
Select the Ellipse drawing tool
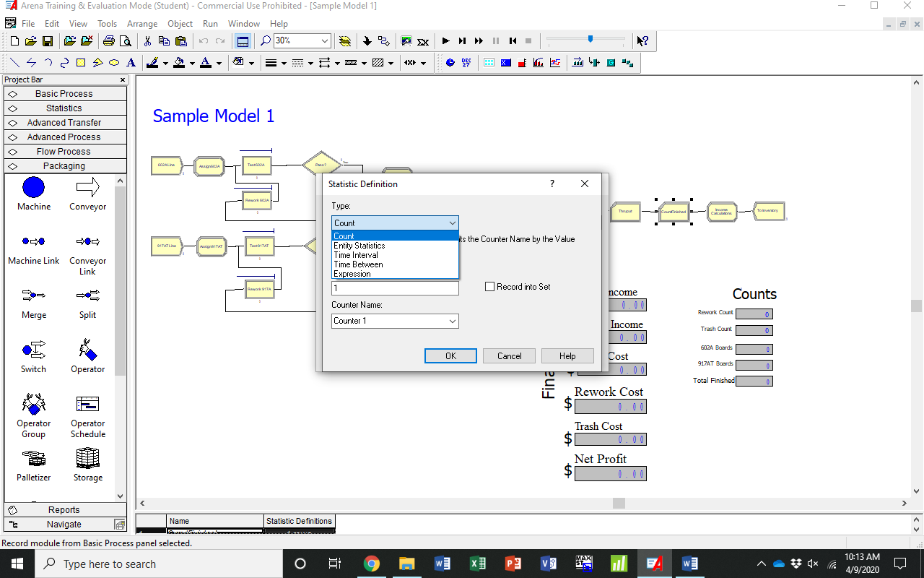pyautogui.click(x=114, y=63)
